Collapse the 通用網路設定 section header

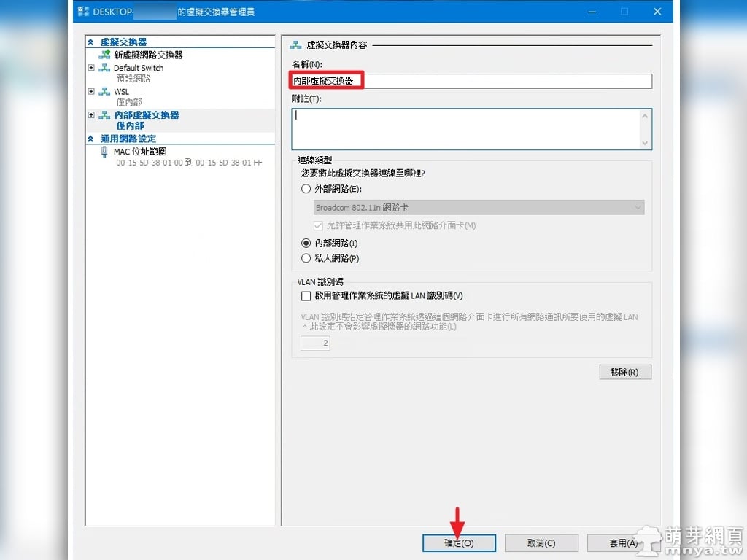(90, 139)
